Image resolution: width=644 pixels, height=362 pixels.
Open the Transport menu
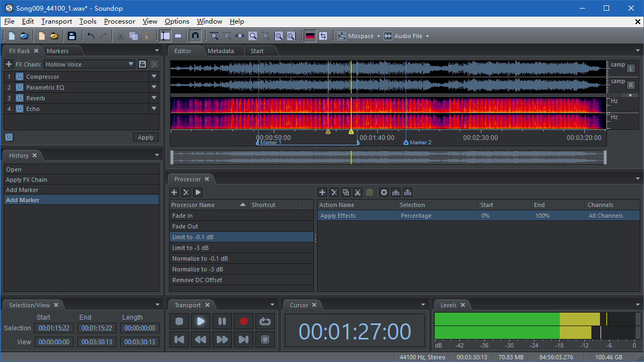pyautogui.click(x=56, y=21)
